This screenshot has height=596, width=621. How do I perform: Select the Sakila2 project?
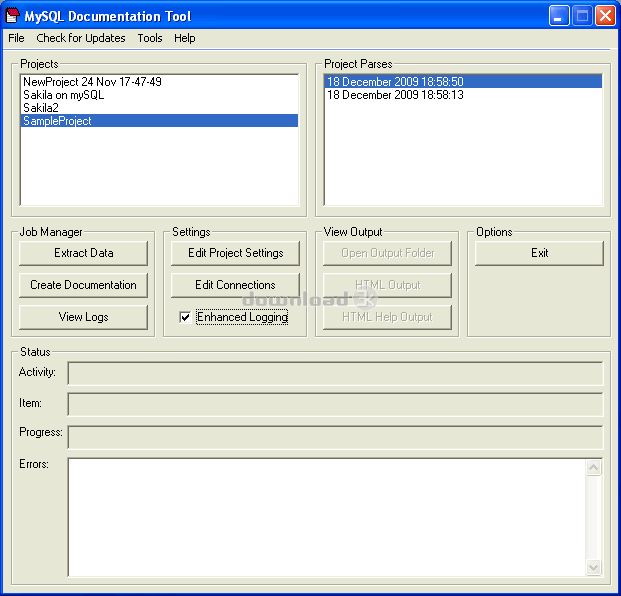coord(159,108)
